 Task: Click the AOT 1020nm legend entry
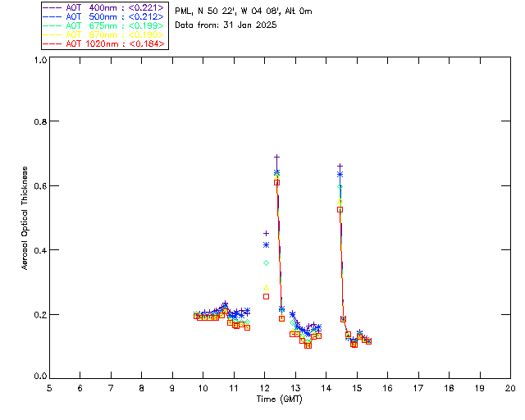pos(103,43)
